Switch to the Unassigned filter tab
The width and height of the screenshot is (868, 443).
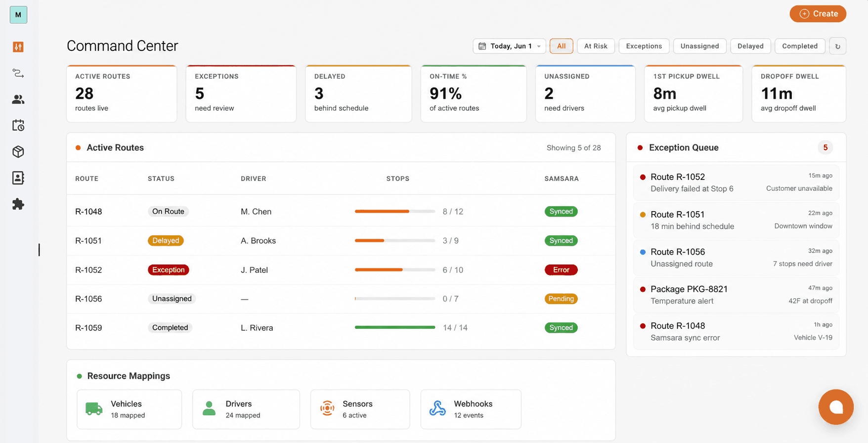[699, 46]
